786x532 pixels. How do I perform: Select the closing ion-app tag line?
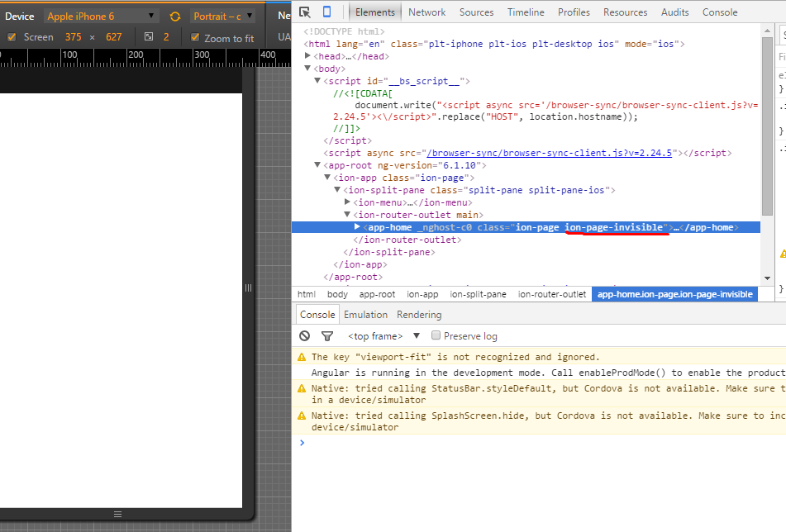pos(360,264)
